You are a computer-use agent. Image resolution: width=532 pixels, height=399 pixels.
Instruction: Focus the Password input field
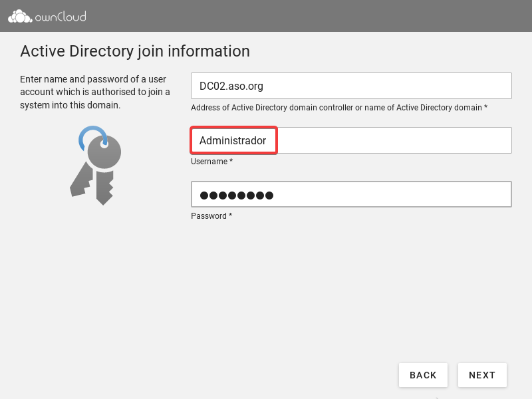399,195
